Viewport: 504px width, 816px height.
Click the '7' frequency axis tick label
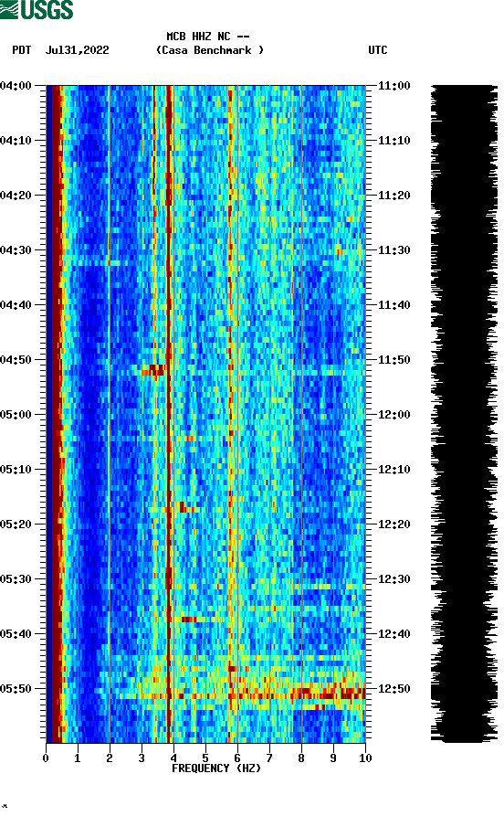click(x=269, y=758)
